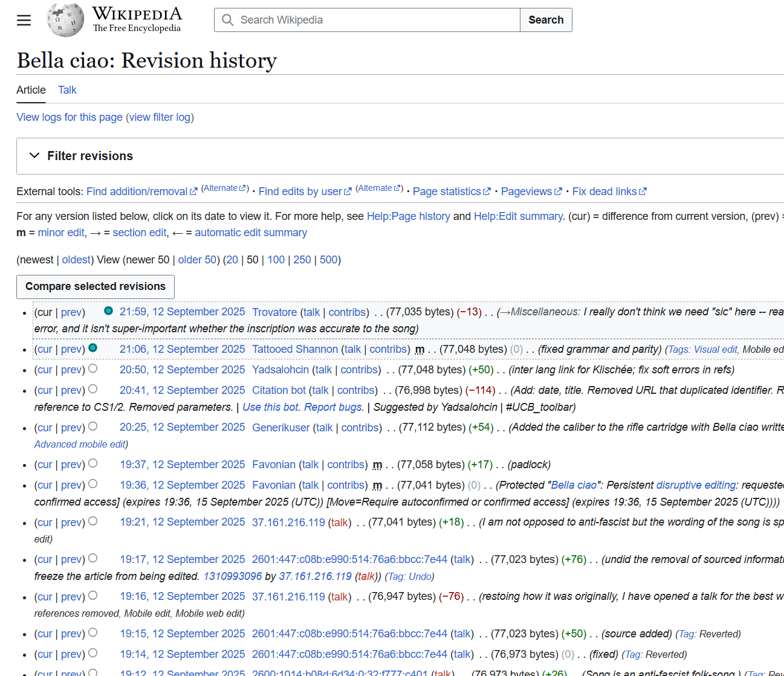
Task: Open the section edit legend link
Action: pos(139,233)
